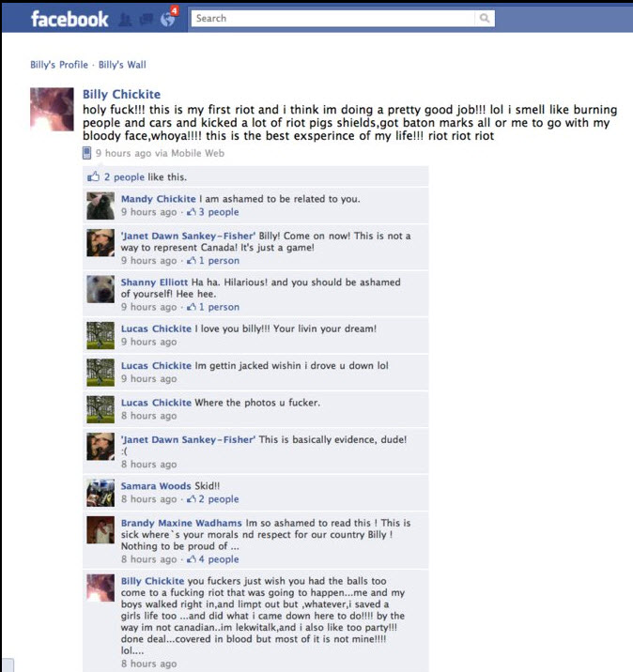Click like icon on Mandy Chickite's comment
Screen dimensions: 633x672
[x=192, y=212]
